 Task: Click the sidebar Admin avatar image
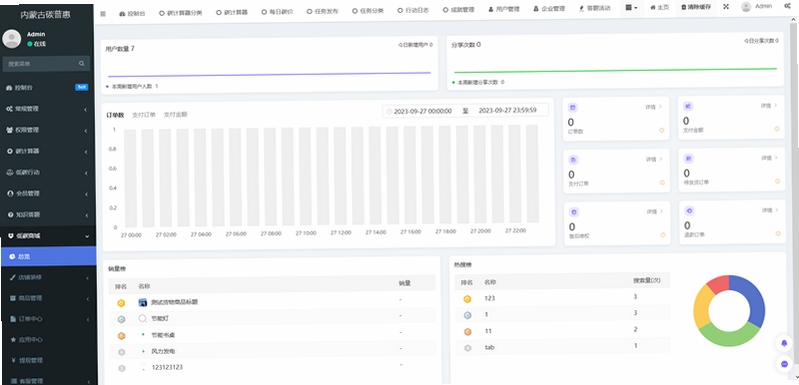pyautogui.click(x=12, y=39)
